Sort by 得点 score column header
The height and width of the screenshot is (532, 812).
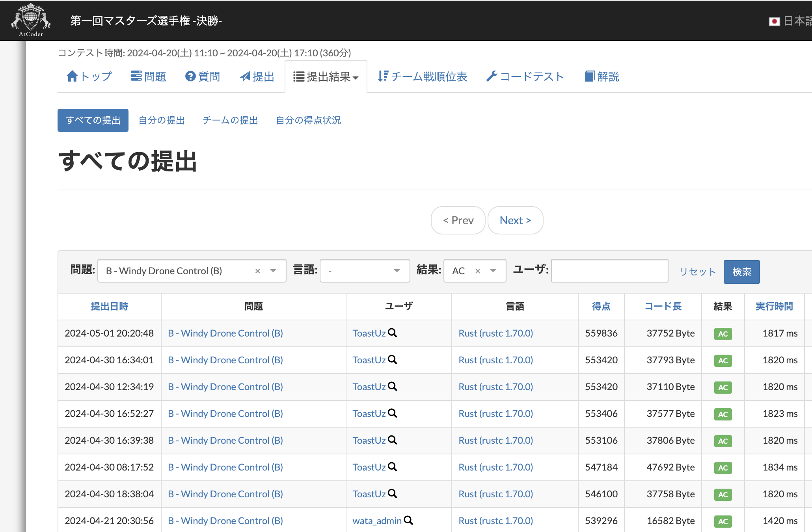click(x=601, y=306)
